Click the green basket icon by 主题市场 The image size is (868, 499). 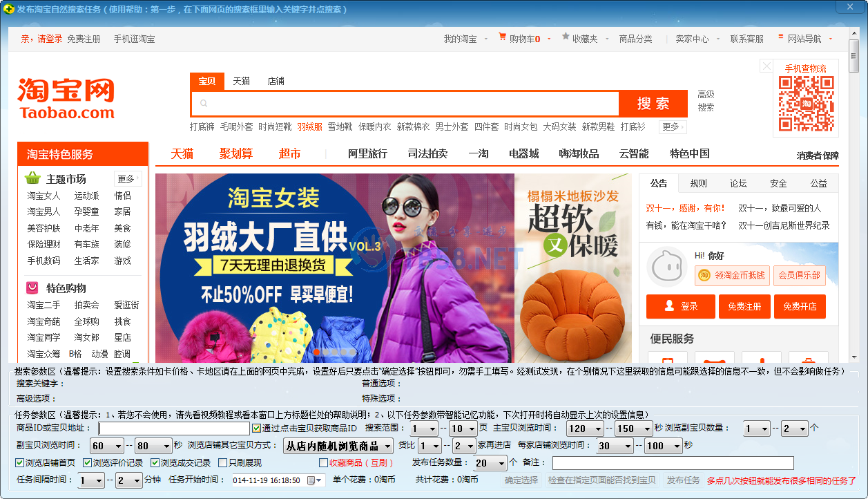click(32, 178)
